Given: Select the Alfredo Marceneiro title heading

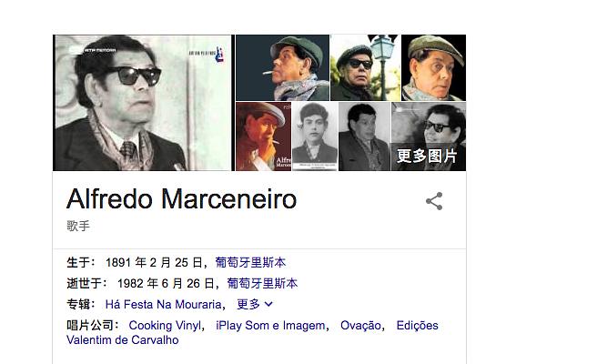Looking at the screenshot, I should 182,199.
